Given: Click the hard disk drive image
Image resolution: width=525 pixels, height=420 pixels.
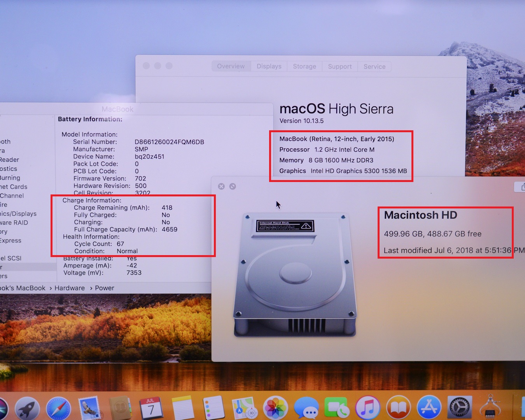Looking at the screenshot, I should [295, 275].
